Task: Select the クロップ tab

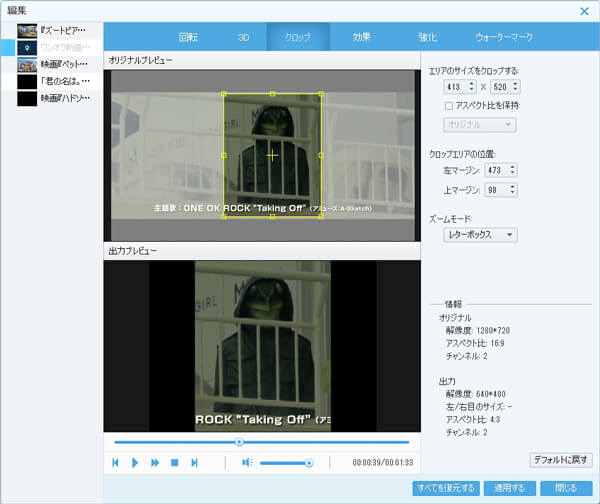Action: click(x=298, y=37)
